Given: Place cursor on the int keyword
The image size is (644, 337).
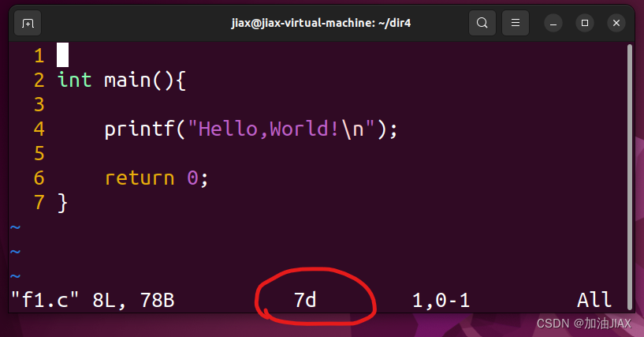Looking at the screenshot, I should click(74, 80).
